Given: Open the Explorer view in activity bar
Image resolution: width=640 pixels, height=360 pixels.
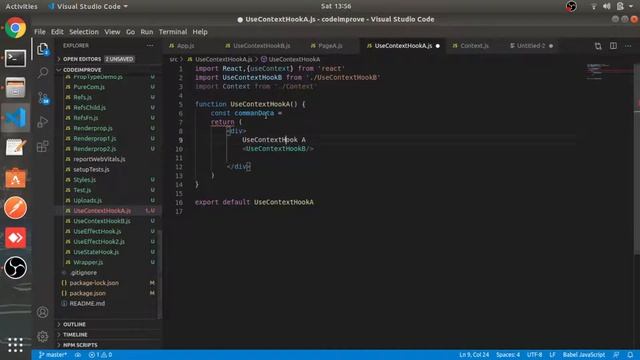Looking at the screenshot, I should point(43,49).
